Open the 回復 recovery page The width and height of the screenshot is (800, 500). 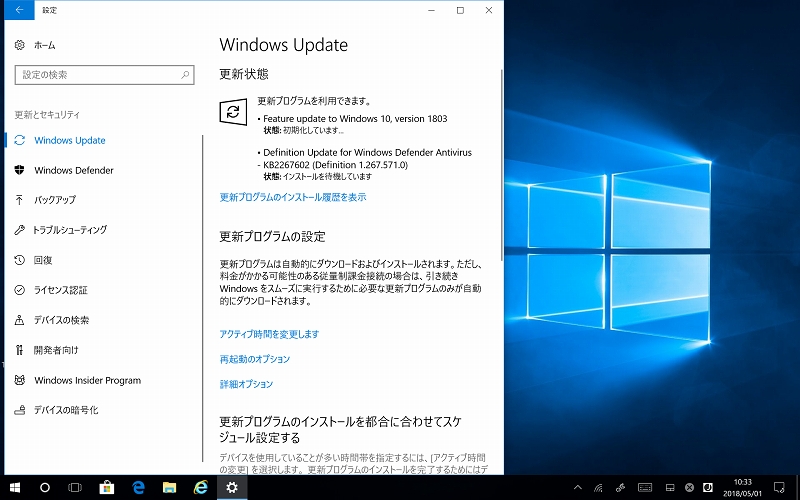click(43, 260)
